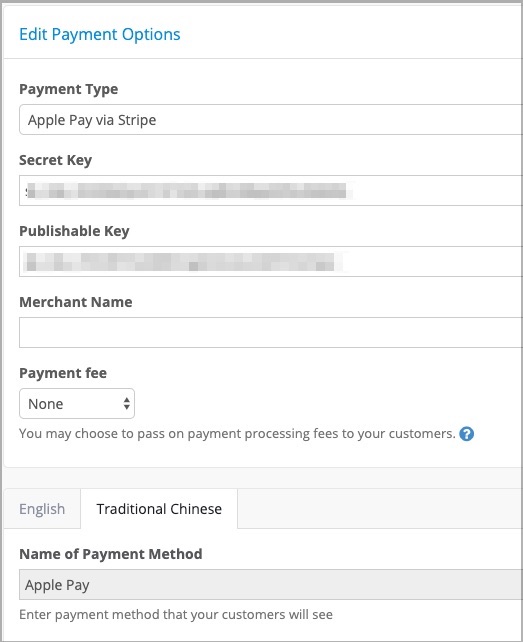Focus the Secret Key input field
523x642 pixels.
[271, 190]
